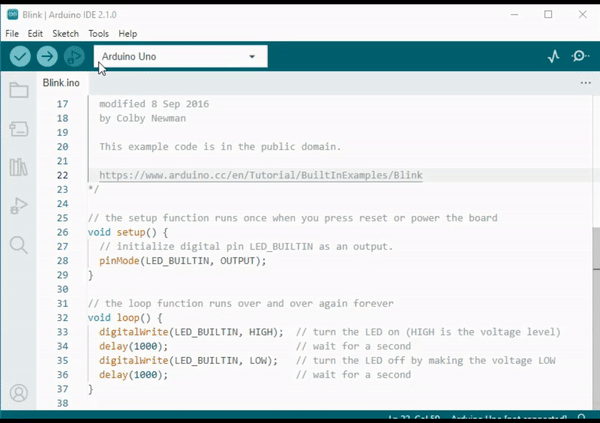The height and width of the screenshot is (423, 600).
Task: Open the Serial Plotter
Action: click(553, 57)
